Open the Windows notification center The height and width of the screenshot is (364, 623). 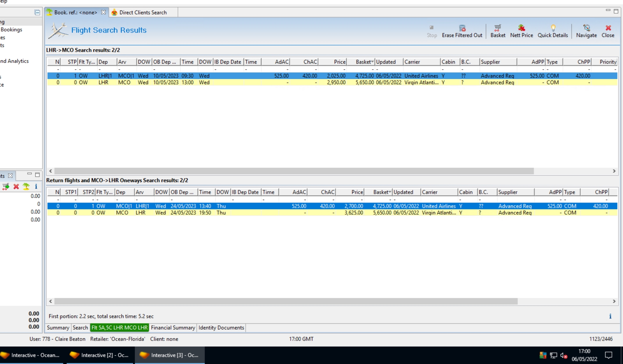click(609, 355)
